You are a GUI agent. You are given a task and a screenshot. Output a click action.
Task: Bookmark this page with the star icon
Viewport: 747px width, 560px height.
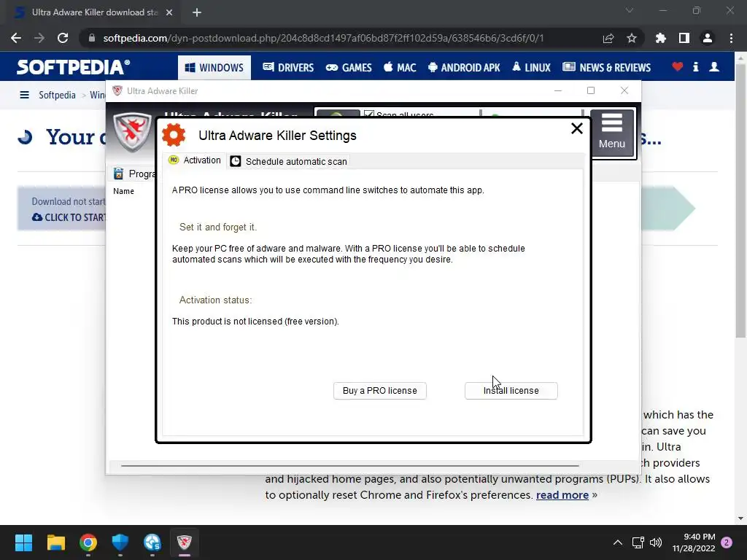[x=631, y=38]
